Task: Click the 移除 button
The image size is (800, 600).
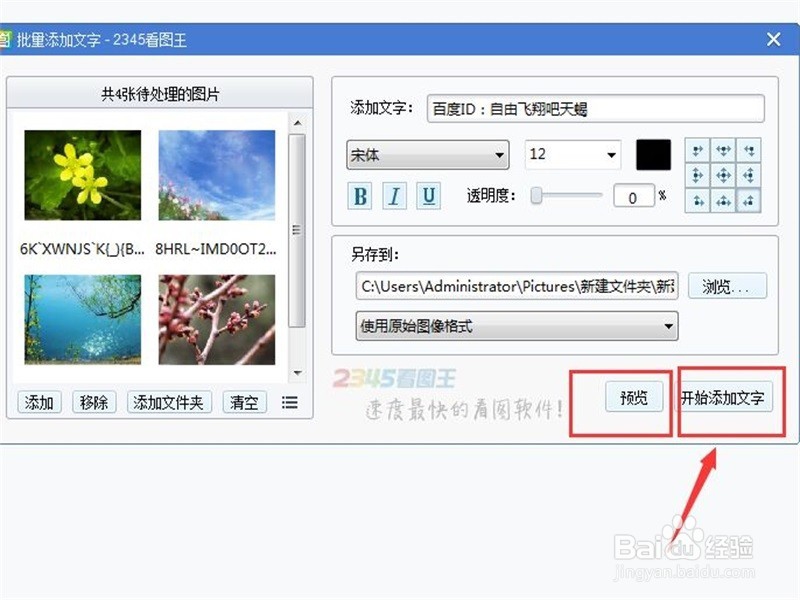Action: pos(94,403)
